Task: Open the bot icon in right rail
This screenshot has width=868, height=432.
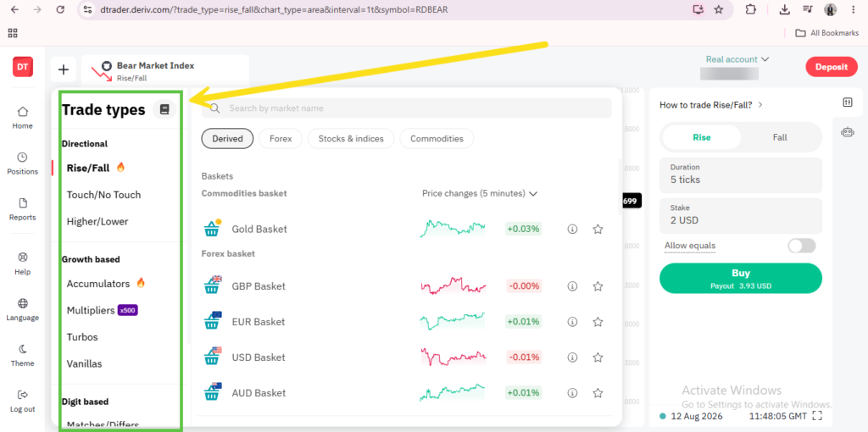Action: pyautogui.click(x=848, y=131)
